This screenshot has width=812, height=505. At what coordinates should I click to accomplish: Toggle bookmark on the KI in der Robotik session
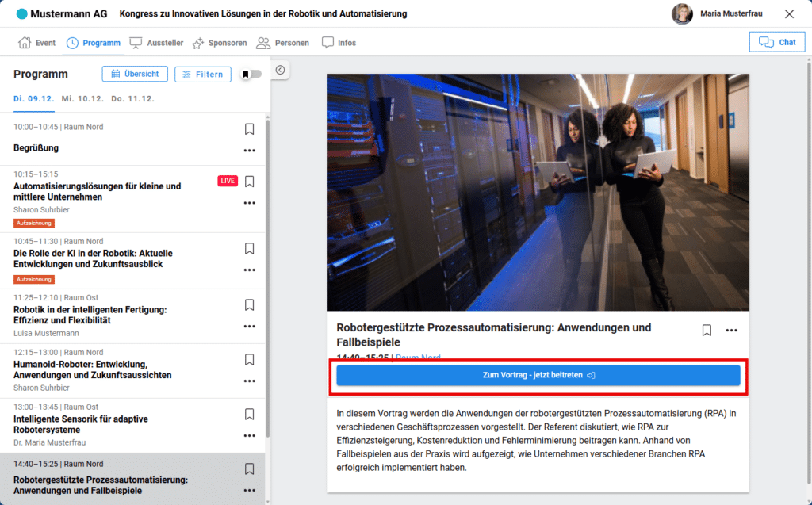249,248
